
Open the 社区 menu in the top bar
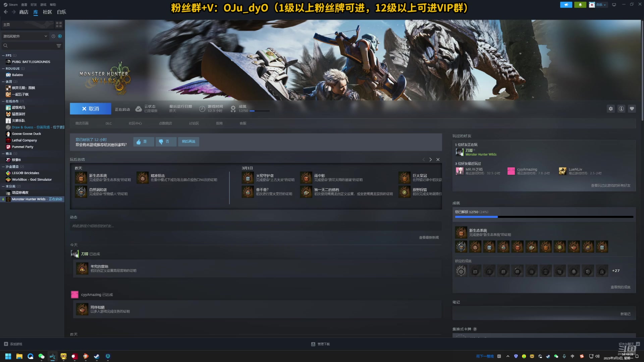pos(47,12)
